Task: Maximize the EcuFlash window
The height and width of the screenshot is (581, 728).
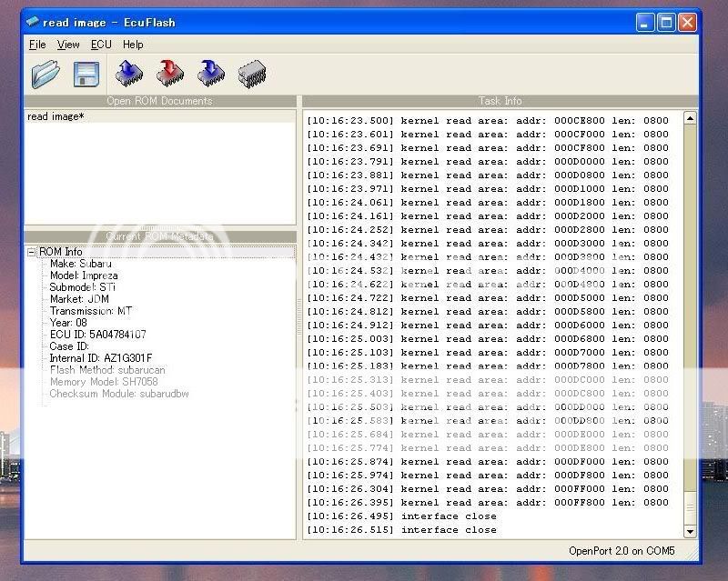Action: click(x=666, y=23)
